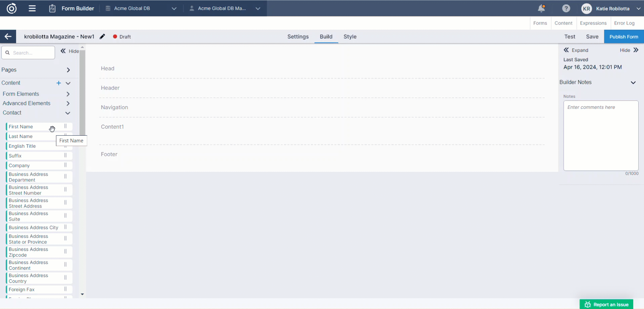Switch to the Style tab
Screen dimensions: 644x309
click(350, 37)
